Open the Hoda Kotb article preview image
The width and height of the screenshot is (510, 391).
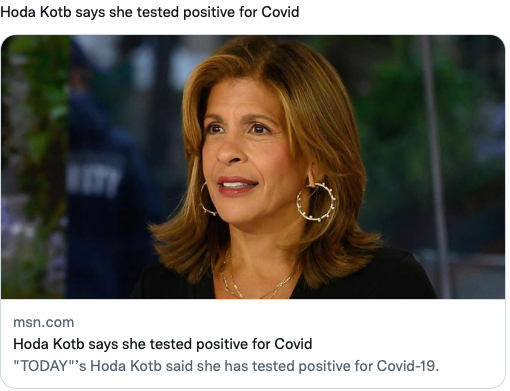(x=253, y=167)
